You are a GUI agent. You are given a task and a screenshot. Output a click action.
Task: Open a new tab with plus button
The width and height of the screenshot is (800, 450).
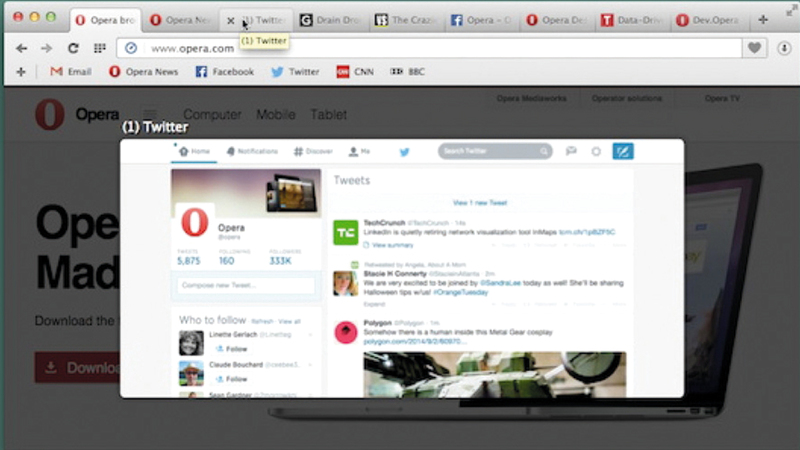coord(763,20)
